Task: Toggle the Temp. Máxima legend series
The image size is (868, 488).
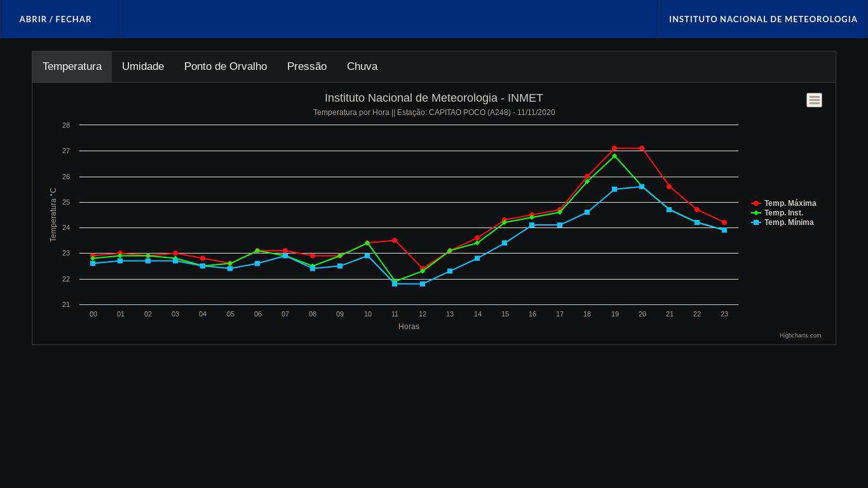Action: (x=783, y=203)
